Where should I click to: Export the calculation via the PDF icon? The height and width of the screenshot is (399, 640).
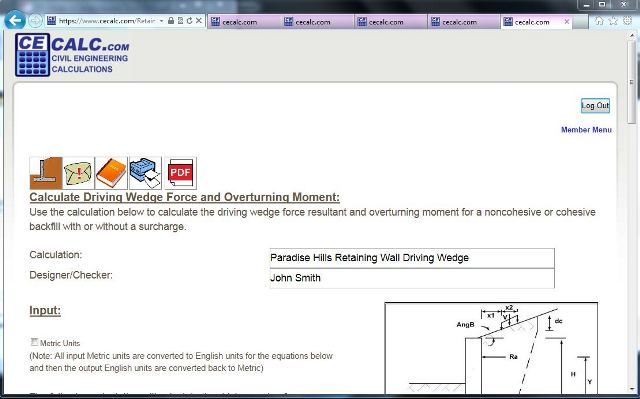point(180,173)
